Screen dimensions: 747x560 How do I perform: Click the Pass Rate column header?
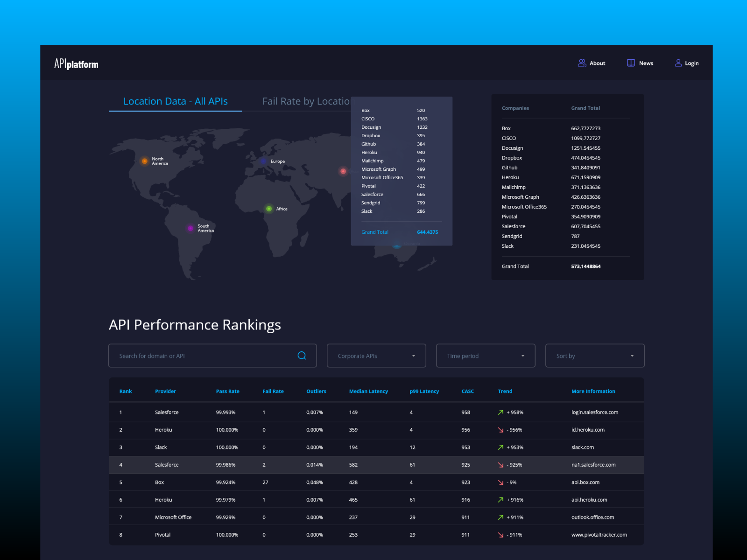pos(227,391)
